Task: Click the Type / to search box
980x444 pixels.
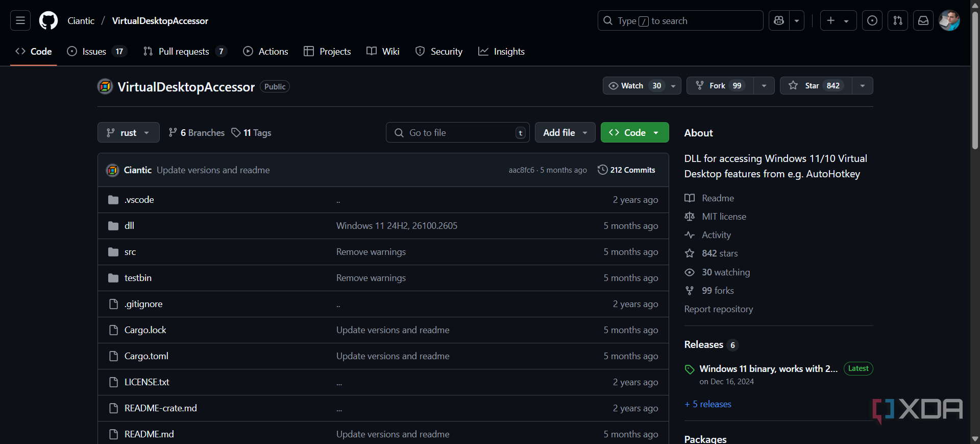Action: pyautogui.click(x=680, y=20)
